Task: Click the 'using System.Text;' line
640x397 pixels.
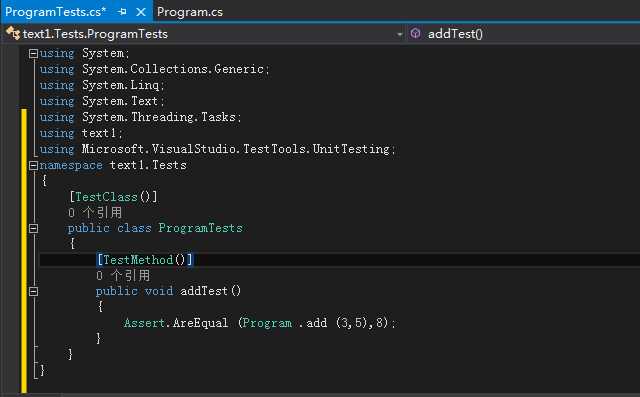Action: 102,101
